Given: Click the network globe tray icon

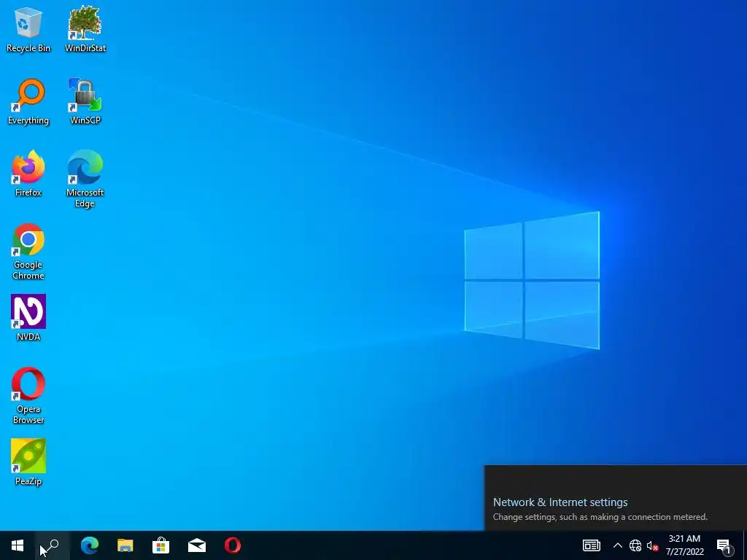Looking at the screenshot, I should (635, 545).
